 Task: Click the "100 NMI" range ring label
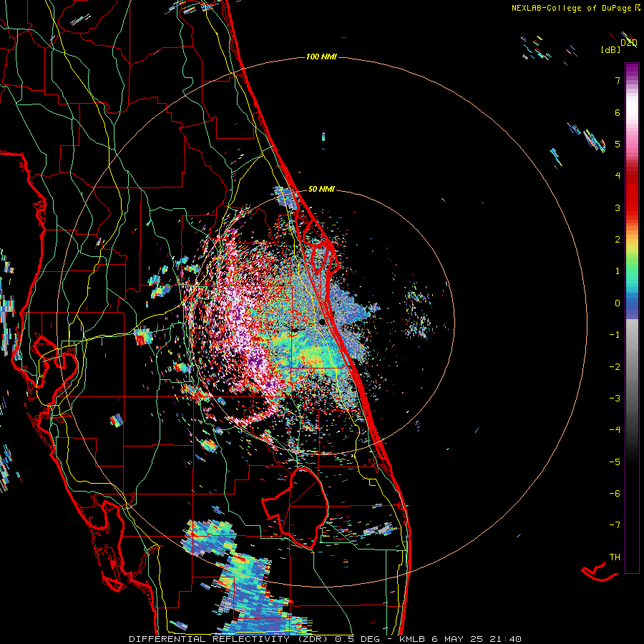[321, 57]
